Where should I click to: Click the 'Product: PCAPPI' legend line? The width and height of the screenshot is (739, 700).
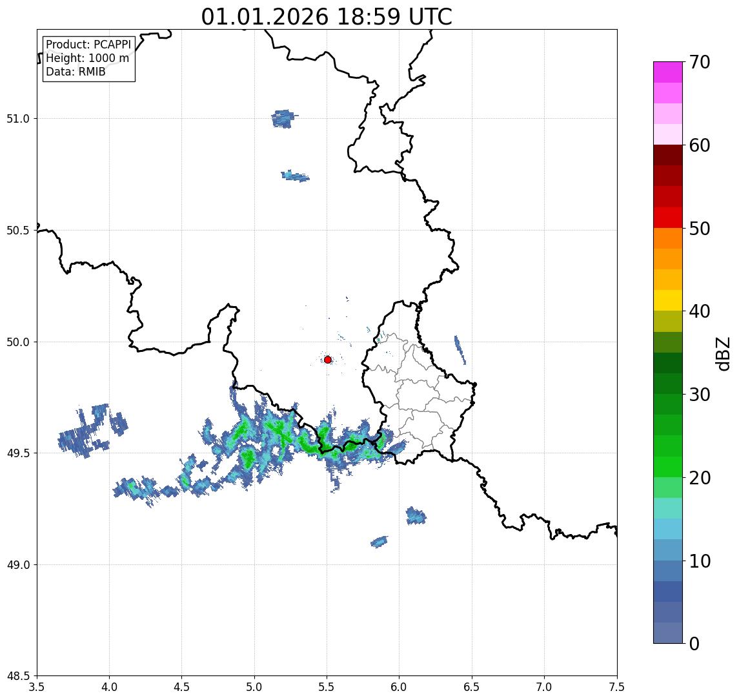[88, 45]
